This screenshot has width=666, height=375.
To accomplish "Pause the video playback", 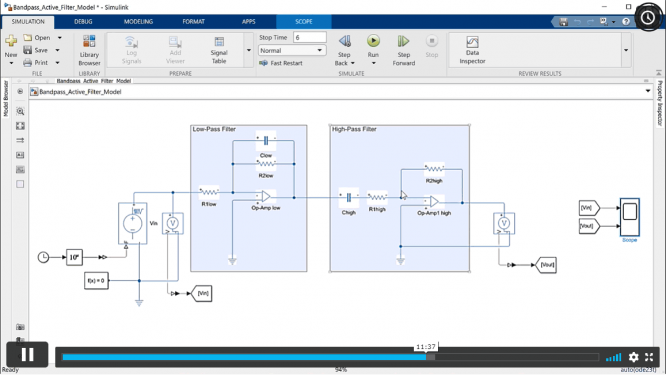I will pos(27,355).
